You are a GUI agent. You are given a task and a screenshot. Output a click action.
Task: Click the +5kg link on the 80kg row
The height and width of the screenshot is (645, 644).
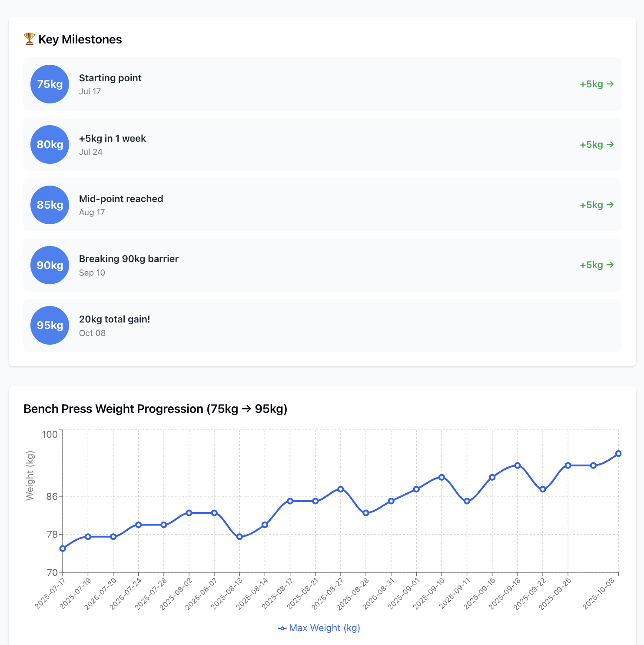pos(596,145)
